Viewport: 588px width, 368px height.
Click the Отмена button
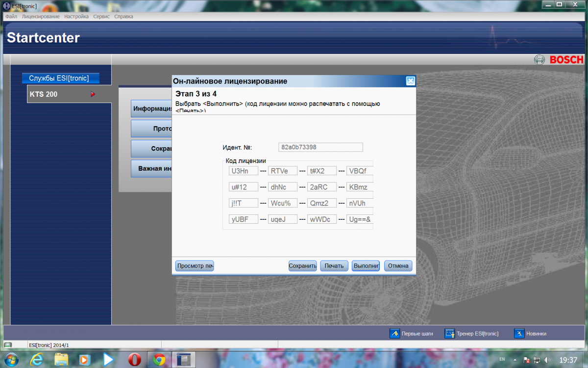point(398,266)
